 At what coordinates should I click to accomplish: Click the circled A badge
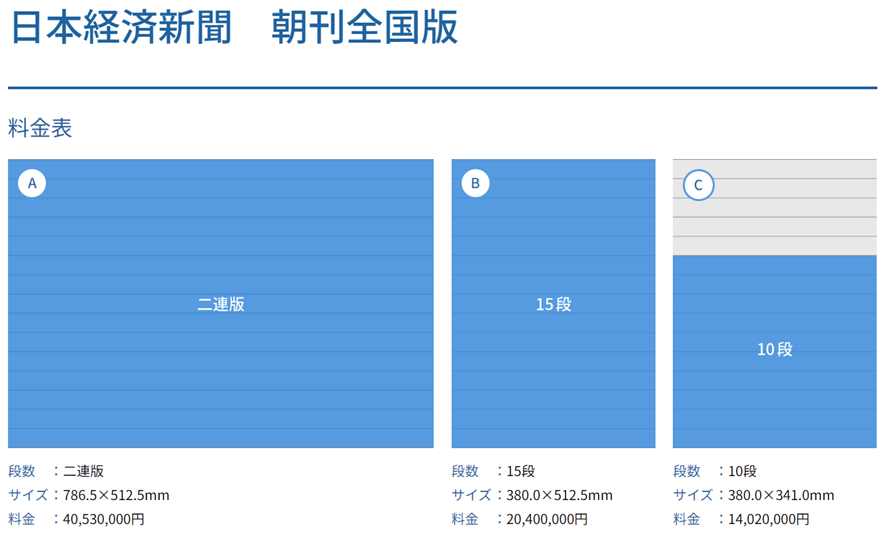pyautogui.click(x=32, y=184)
